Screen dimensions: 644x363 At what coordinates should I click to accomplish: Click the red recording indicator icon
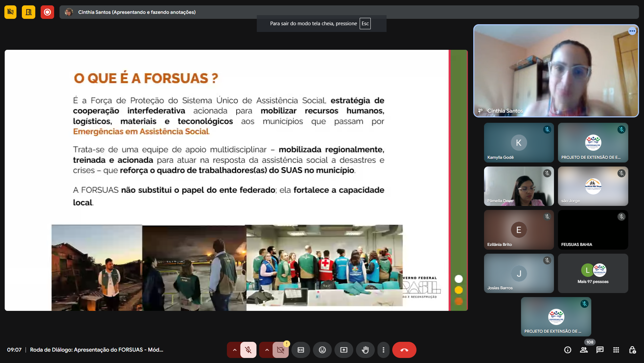(x=47, y=12)
